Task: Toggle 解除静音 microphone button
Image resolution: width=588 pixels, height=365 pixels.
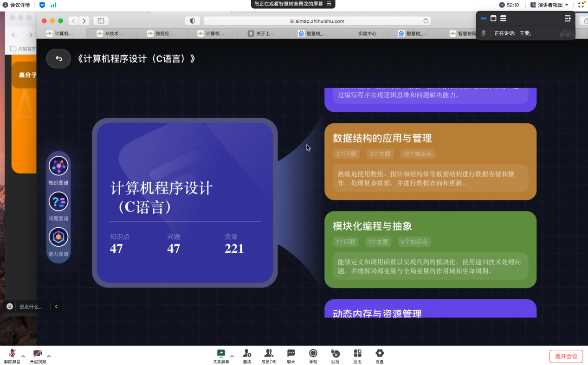Action: (12, 356)
